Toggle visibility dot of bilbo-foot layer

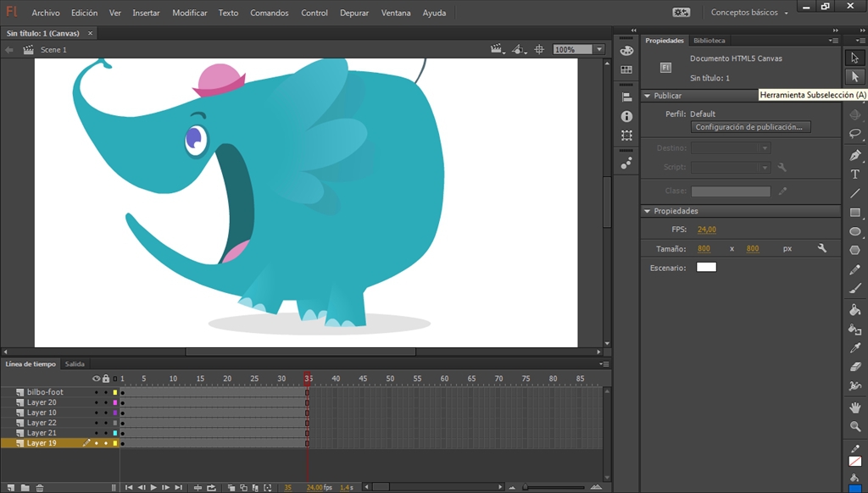[96, 392]
